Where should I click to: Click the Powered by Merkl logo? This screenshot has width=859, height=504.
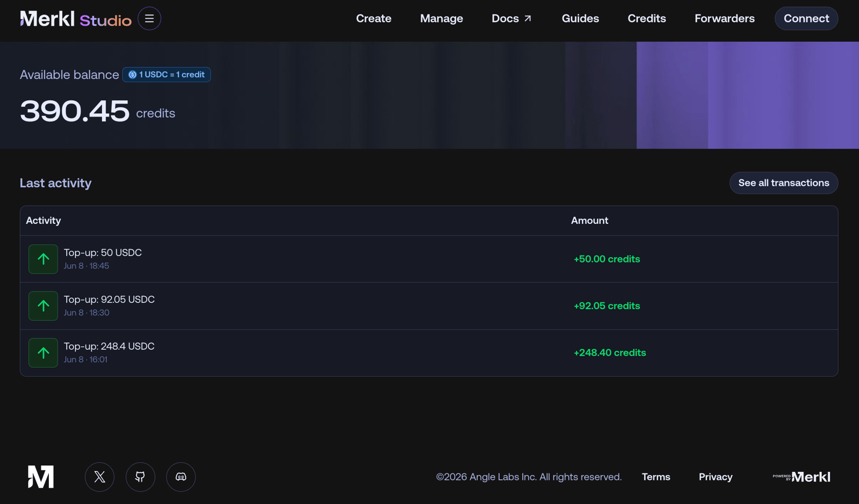(x=802, y=477)
